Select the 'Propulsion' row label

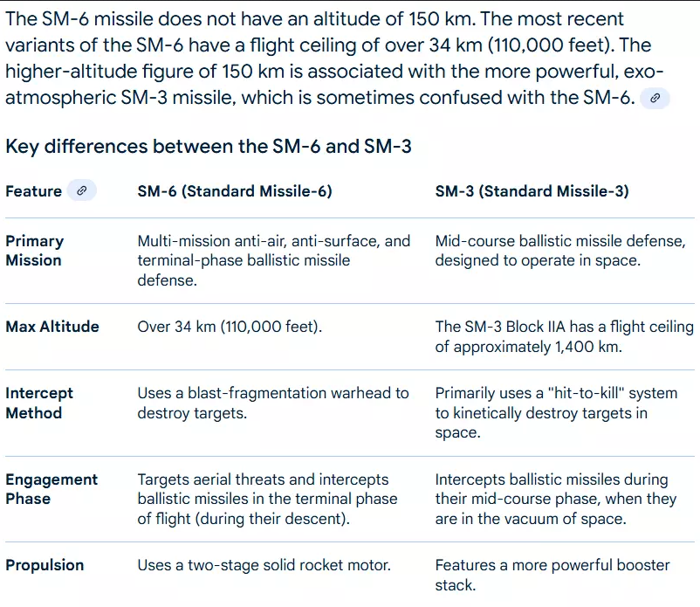click(x=45, y=565)
